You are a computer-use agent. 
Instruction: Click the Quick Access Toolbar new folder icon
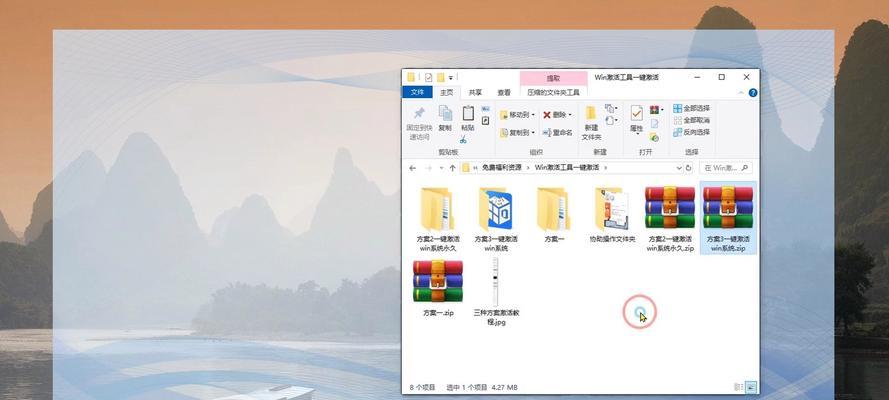click(x=441, y=77)
